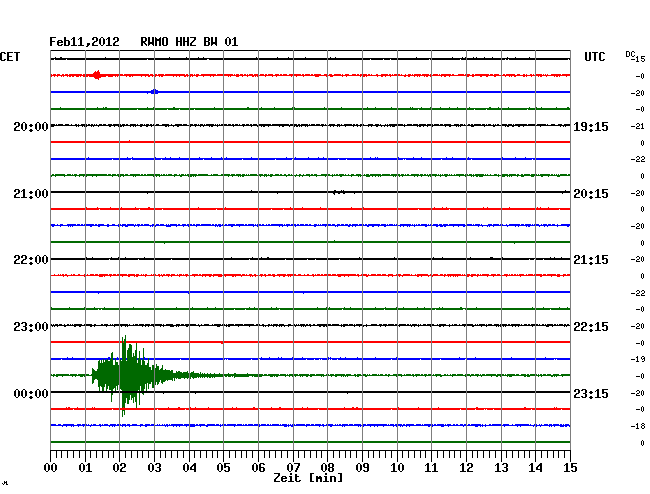650x494 pixels.
Task: Click the "UTC" time zone label
Action: pos(594,57)
